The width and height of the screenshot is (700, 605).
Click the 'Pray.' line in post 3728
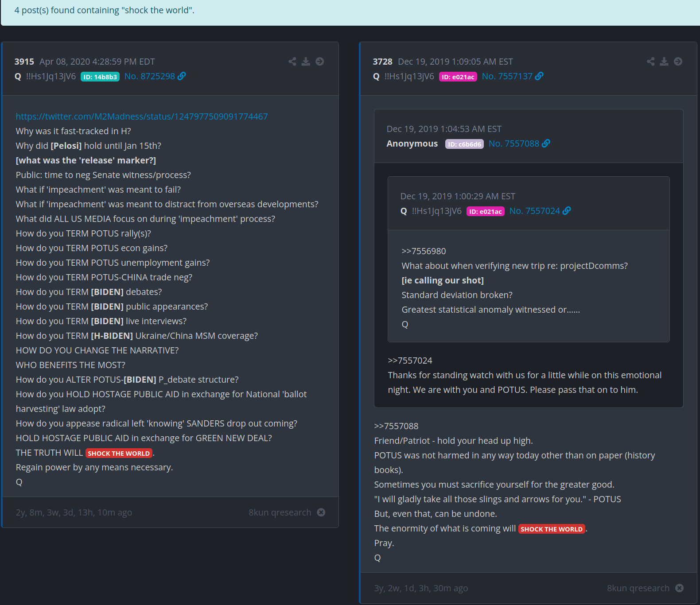pyautogui.click(x=384, y=543)
